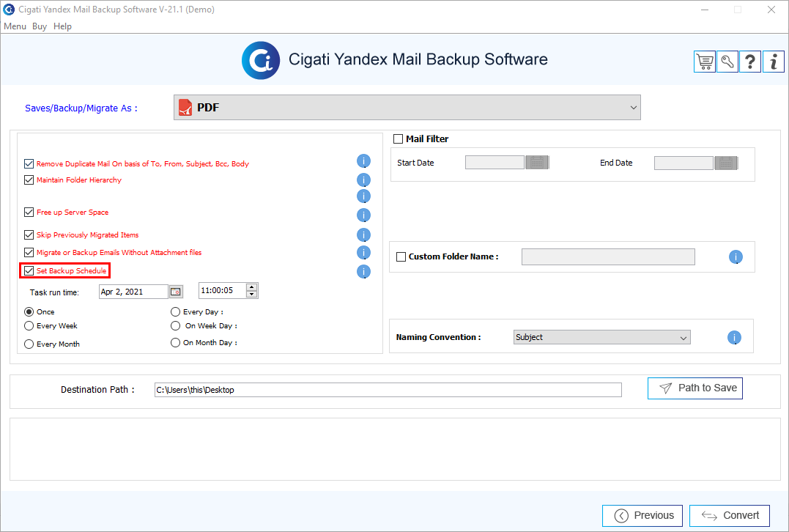Click the app icon in title bar
The height and width of the screenshot is (532, 789).
[x=9, y=9]
